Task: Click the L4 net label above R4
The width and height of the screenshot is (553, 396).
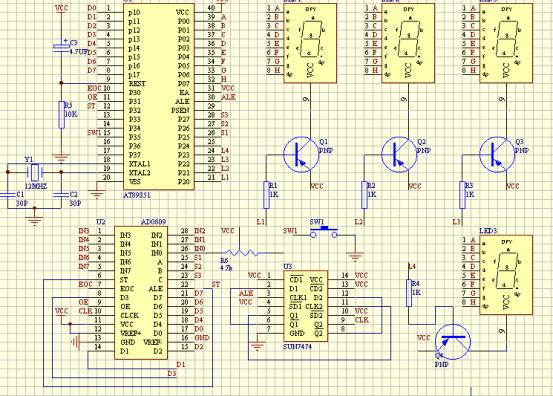Action: tap(412, 266)
